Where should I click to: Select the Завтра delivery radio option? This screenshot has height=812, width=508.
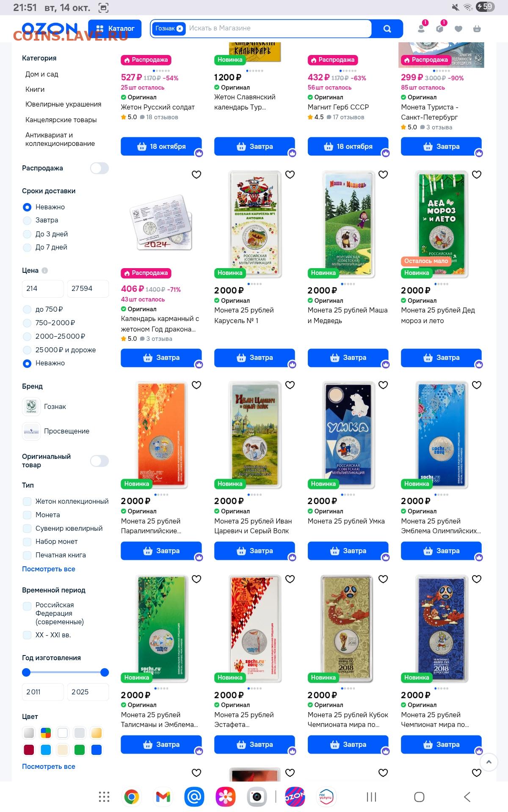click(27, 220)
